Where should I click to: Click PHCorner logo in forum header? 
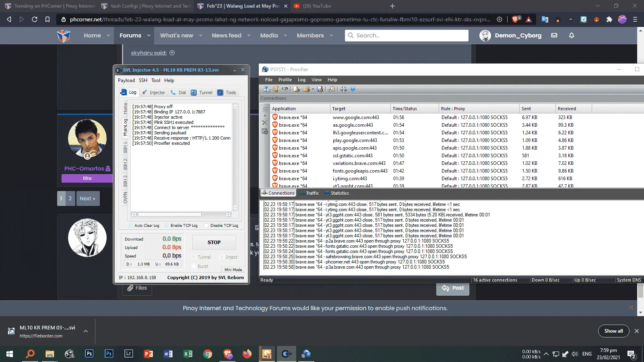64,36
